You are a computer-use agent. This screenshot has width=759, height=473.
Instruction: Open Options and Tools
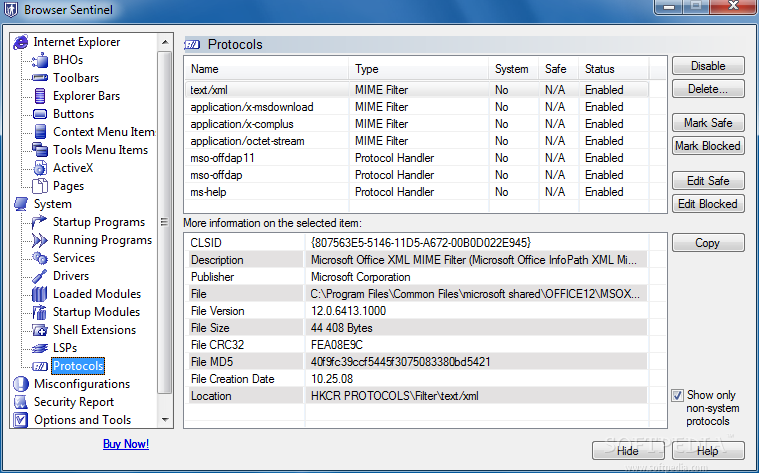click(x=82, y=420)
